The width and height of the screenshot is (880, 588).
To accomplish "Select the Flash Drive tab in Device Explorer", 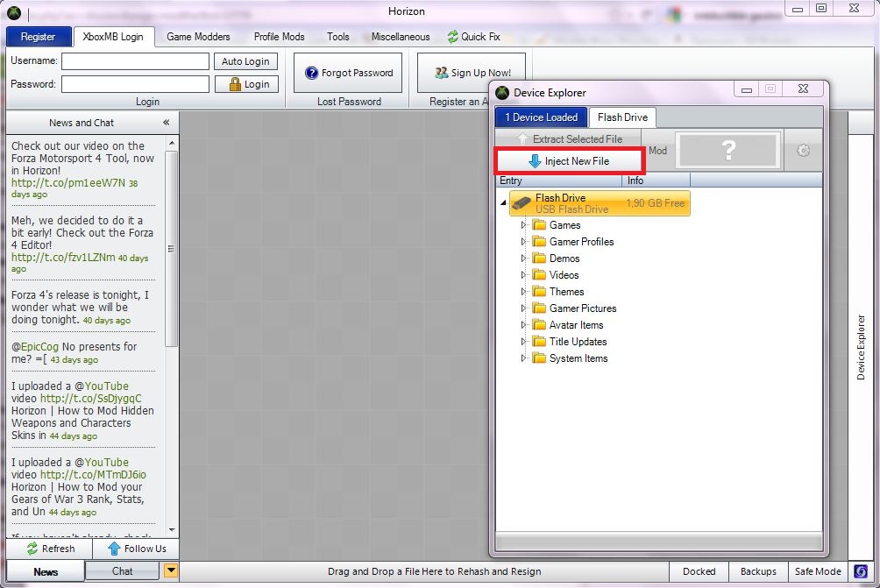I will [x=622, y=117].
